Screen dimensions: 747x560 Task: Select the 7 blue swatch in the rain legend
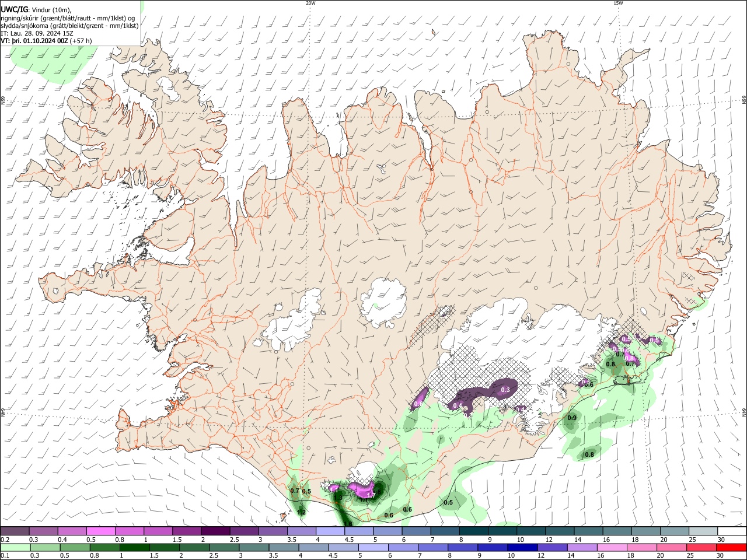[x=432, y=548]
